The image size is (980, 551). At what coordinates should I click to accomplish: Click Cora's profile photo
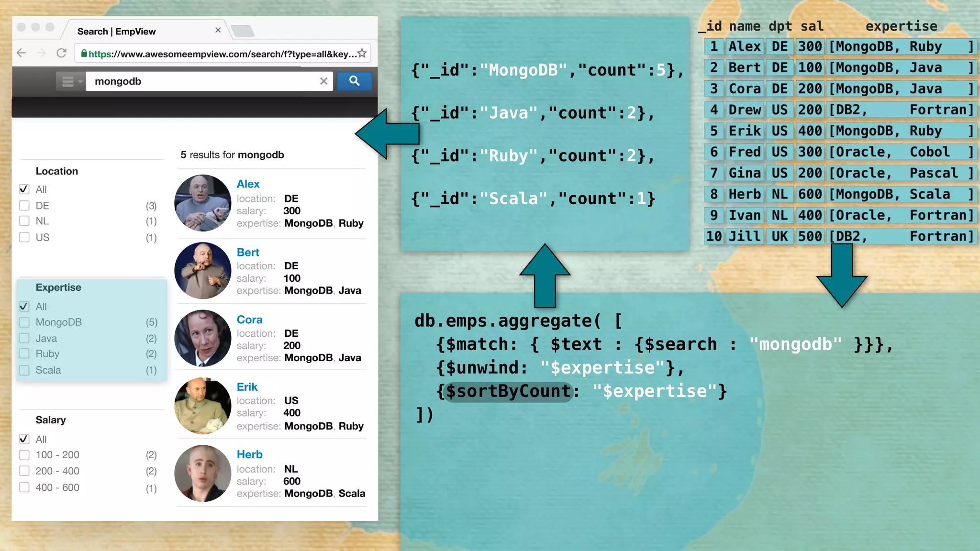(x=203, y=338)
